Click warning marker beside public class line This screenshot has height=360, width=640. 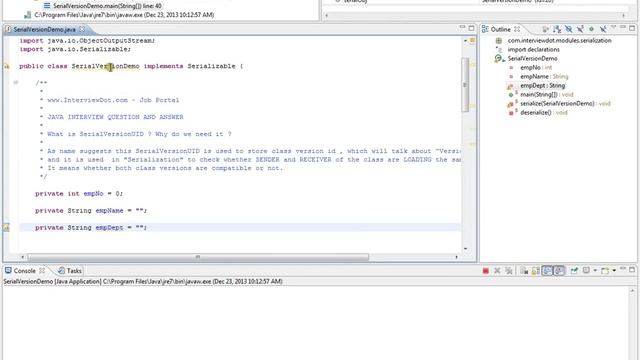coord(7,66)
